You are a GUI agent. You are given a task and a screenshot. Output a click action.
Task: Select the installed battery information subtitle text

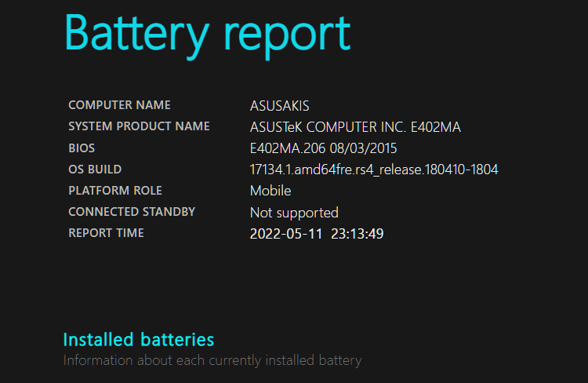click(212, 361)
